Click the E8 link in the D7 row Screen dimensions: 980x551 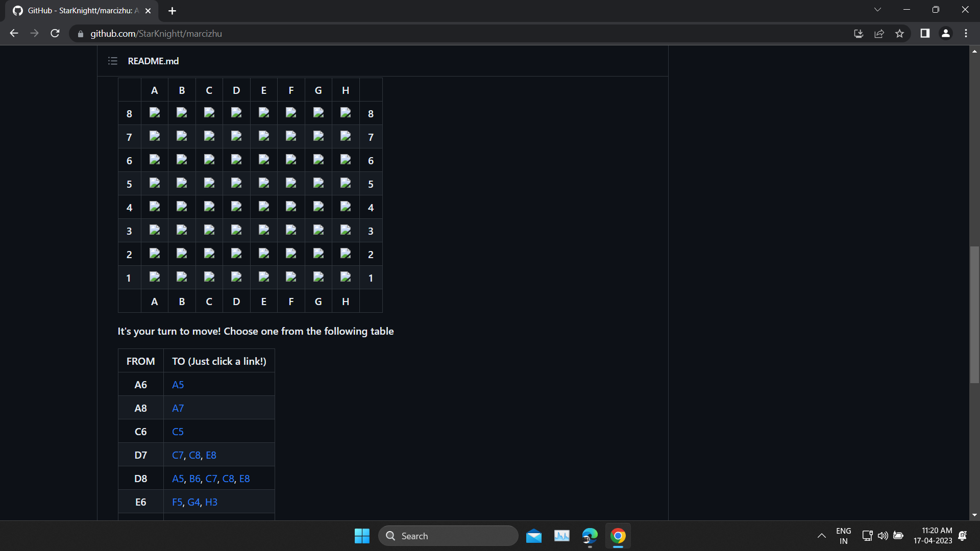(x=211, y=455)
